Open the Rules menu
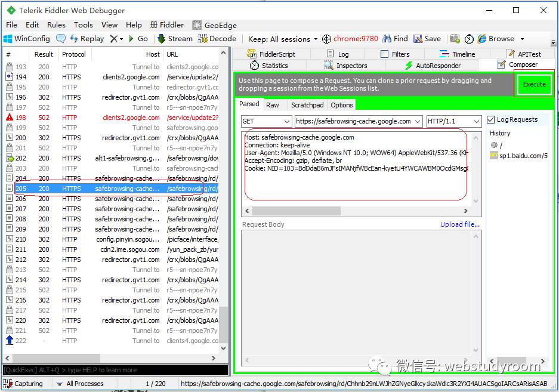559x392 pixels. point(56,25)
